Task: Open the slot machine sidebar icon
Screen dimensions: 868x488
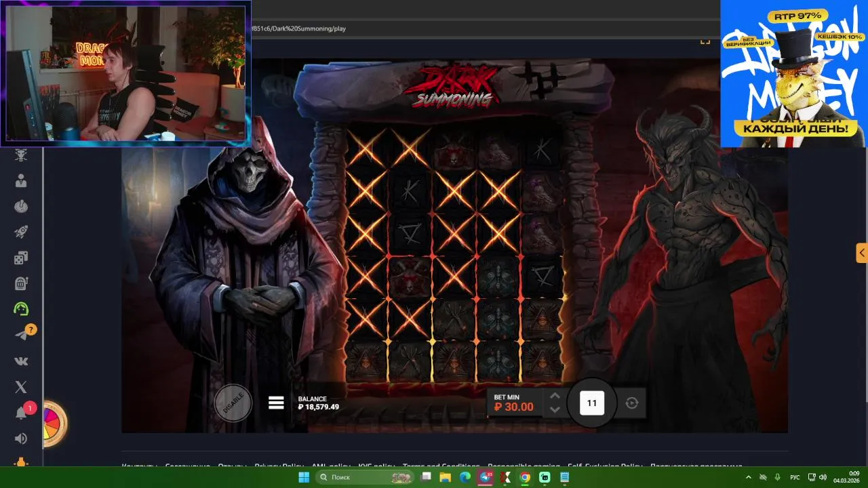Action: pos(21,283)
